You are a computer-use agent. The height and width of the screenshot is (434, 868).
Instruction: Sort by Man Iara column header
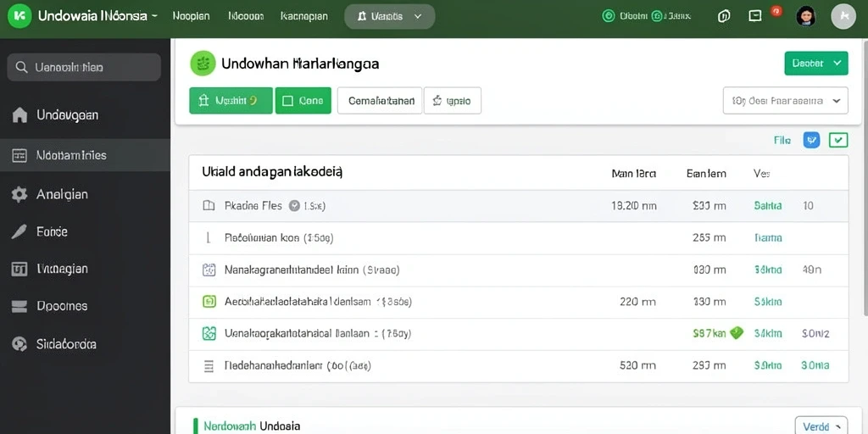pos(634,173)
